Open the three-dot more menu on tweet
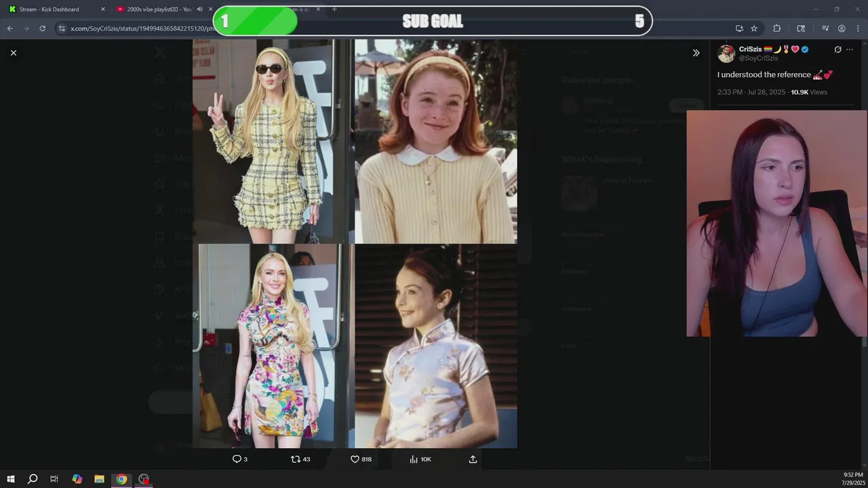Image resolution: width=868 pixels, height=488 pixels. tap(850, 49)
